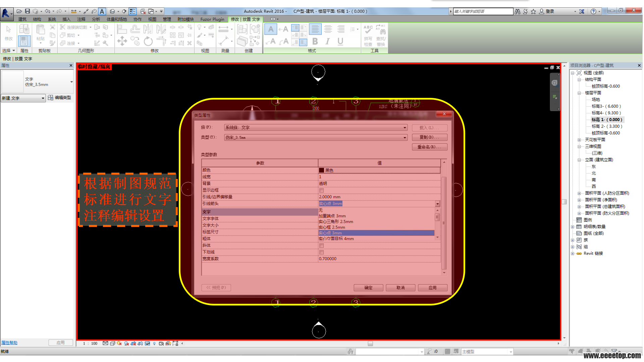Viewport: 644px width, 362px height.
Task: Click 确定 button to confirm settings
Action: [368, 287]
